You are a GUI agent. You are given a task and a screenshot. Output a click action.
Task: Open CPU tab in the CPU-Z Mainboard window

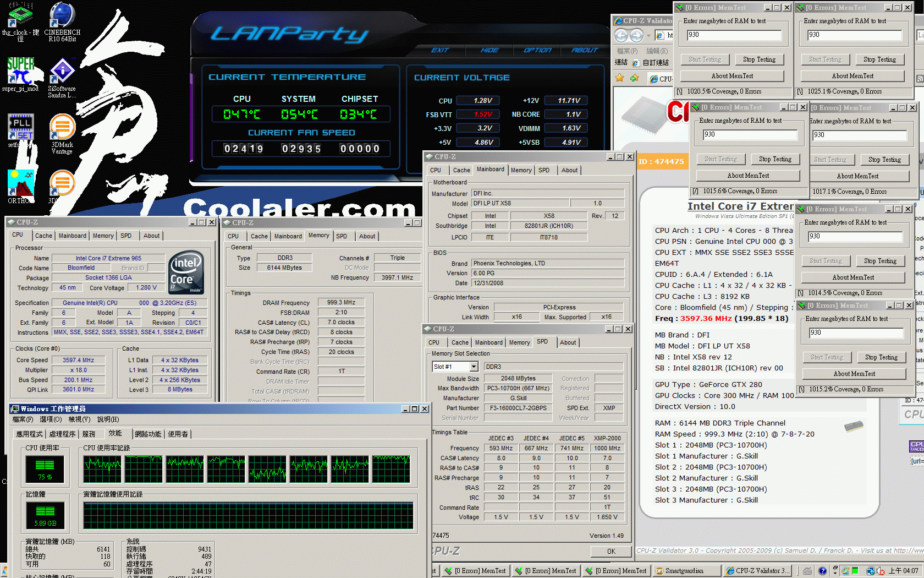click(436, 170)
